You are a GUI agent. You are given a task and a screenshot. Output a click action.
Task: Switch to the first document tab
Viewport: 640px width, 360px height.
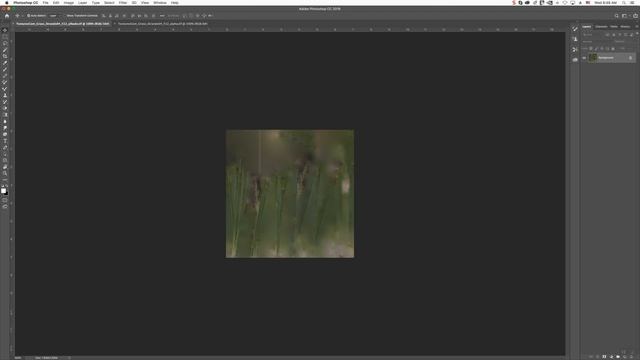click(x=63, y=24)
